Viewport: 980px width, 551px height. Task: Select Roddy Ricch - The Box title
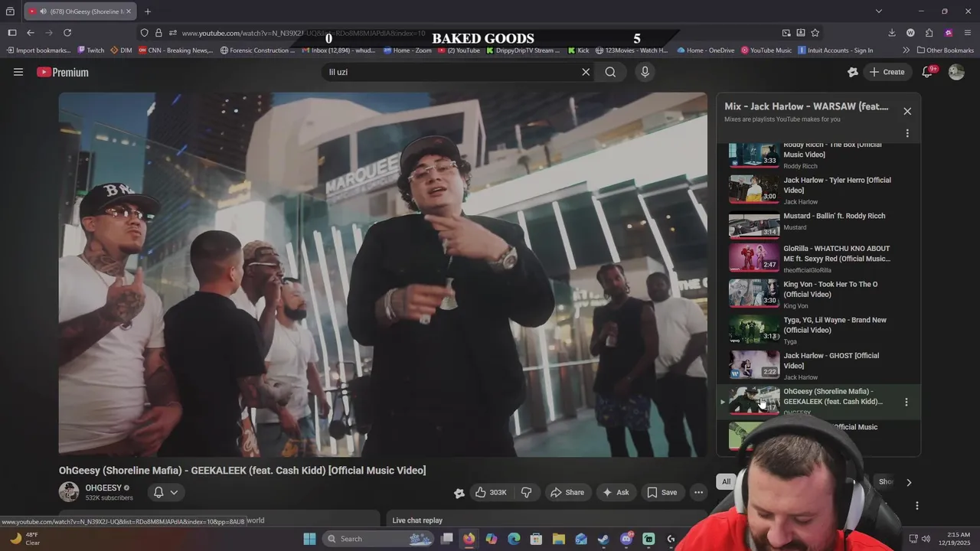point(832,150)
